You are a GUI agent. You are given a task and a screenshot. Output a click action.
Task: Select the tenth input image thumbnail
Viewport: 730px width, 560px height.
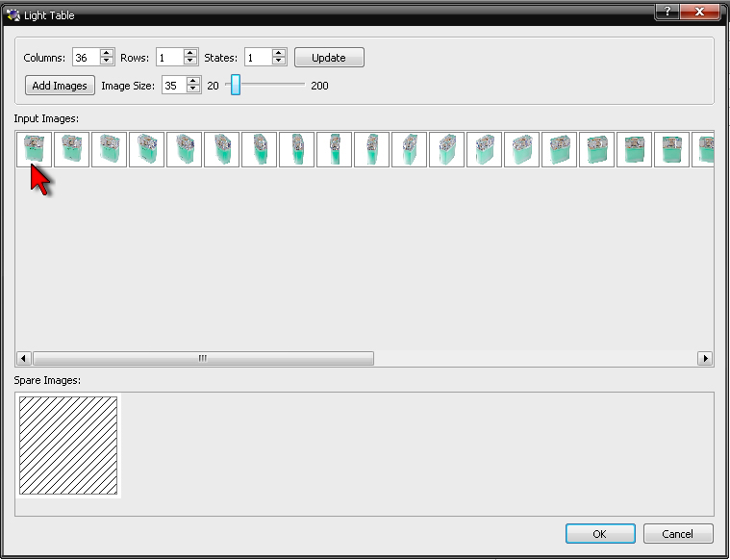pyautogui.click(x=371, y=149)
